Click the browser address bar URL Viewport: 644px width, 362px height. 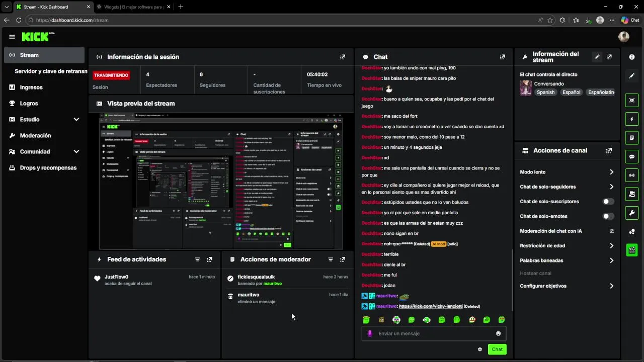point(72,20)
